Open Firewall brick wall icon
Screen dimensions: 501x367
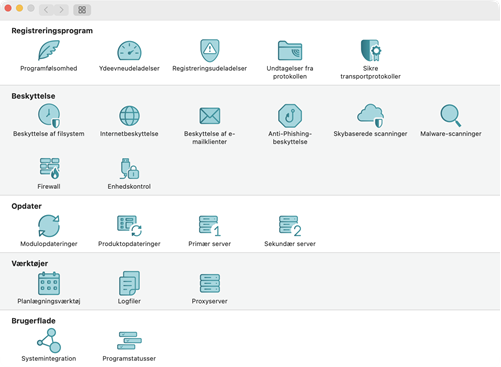(x=49, y=168)
